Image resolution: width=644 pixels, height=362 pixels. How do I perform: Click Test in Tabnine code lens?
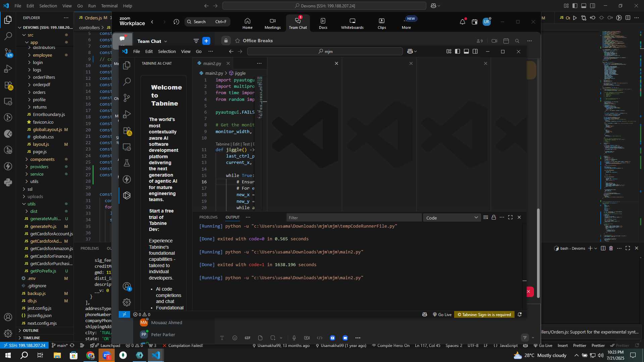tap(246, 144)
